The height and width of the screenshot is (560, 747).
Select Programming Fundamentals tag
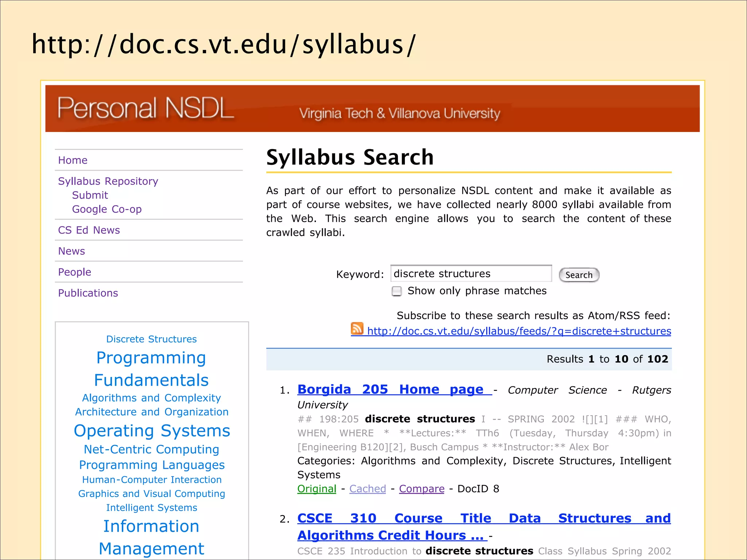tap(151, 369)
